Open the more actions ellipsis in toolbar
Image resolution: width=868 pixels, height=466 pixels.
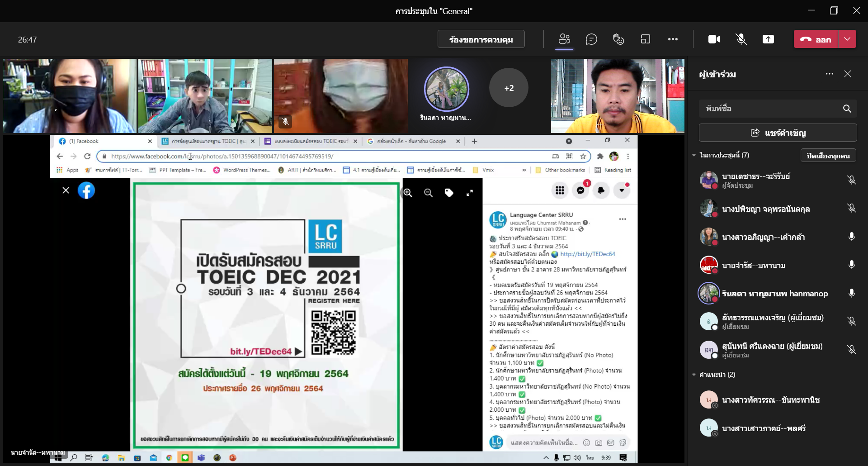[673, 39]
